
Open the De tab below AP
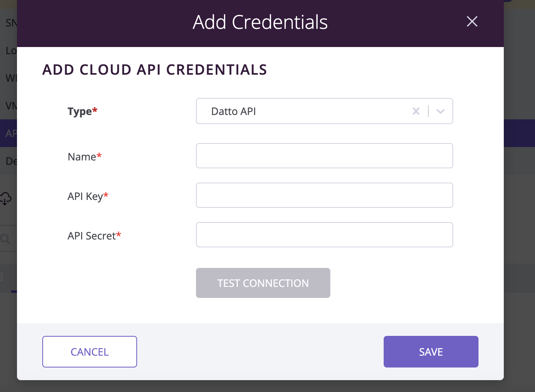[x=11, y=161]
